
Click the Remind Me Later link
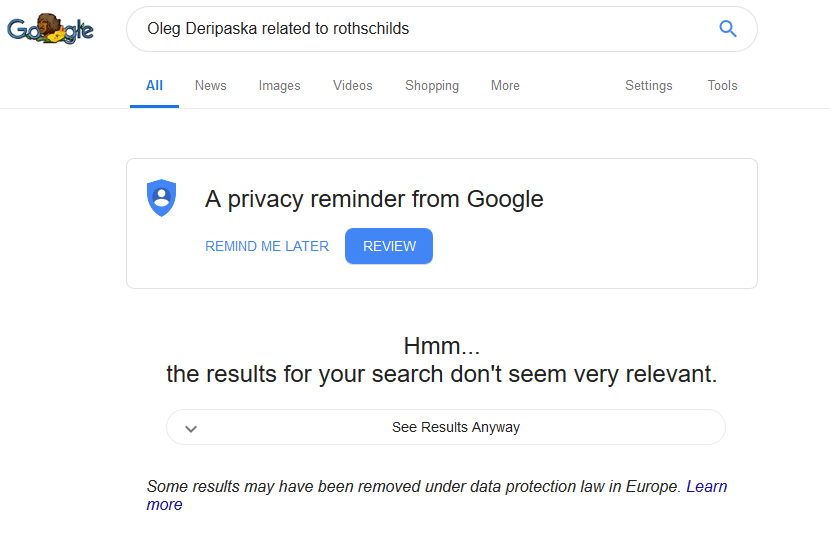[267, 247]
